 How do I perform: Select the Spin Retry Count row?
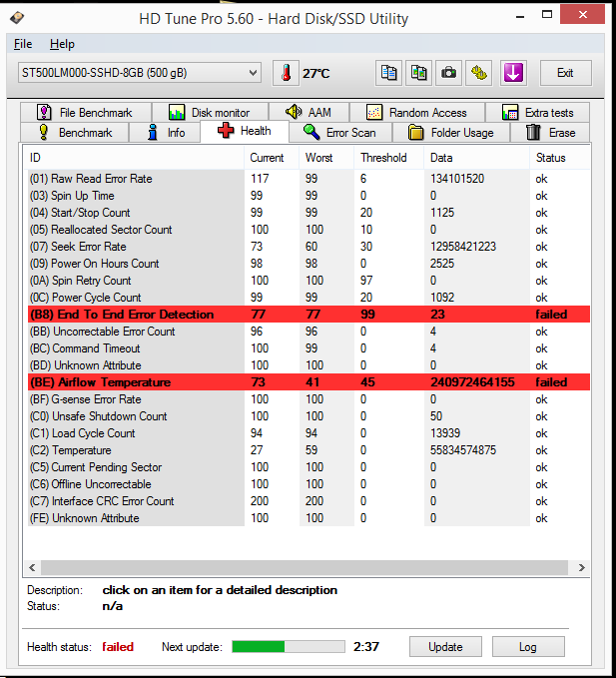click(308, 281)
